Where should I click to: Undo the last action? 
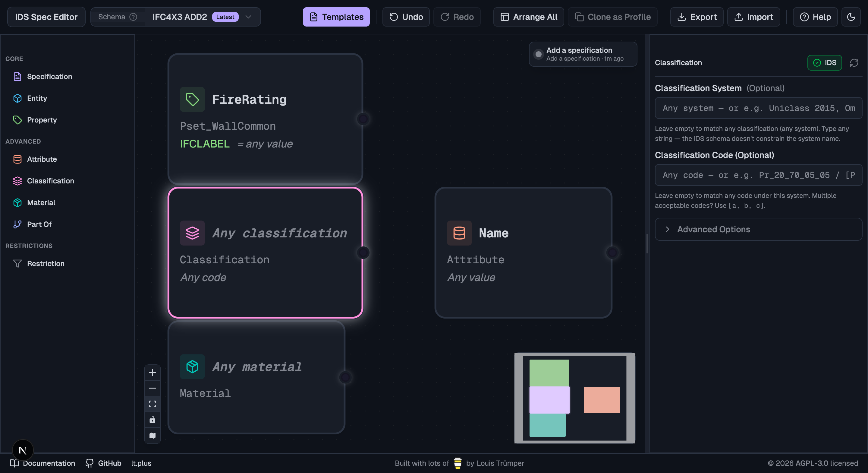(406, 17)
